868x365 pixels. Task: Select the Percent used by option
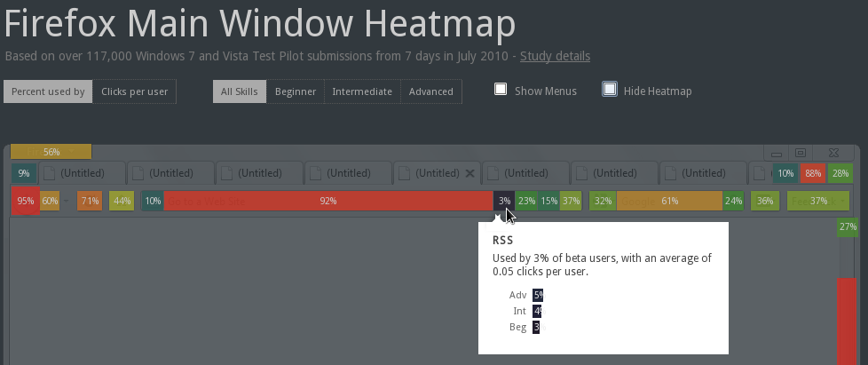pyautogui.click(x=48, y=91)
